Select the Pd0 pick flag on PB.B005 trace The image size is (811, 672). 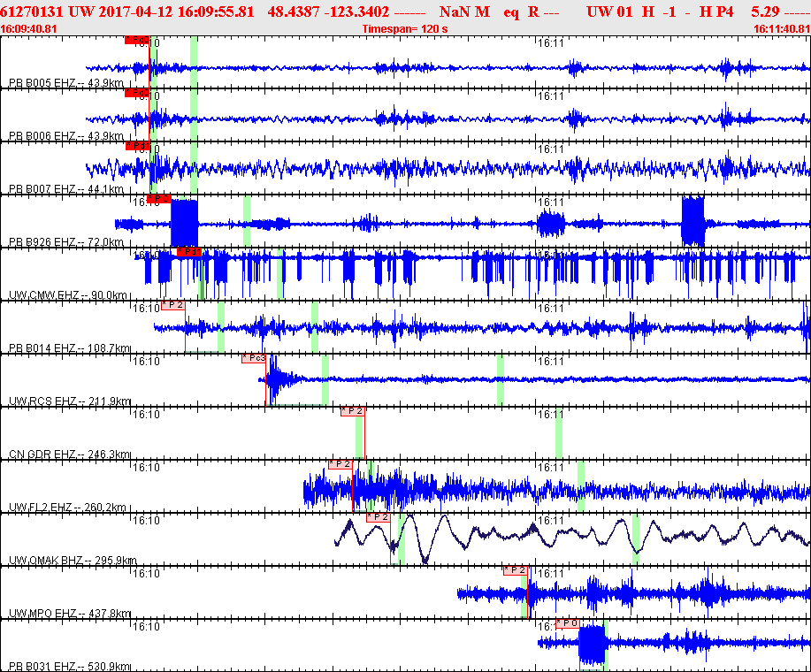pyautogui.click(x=137, y=40)
